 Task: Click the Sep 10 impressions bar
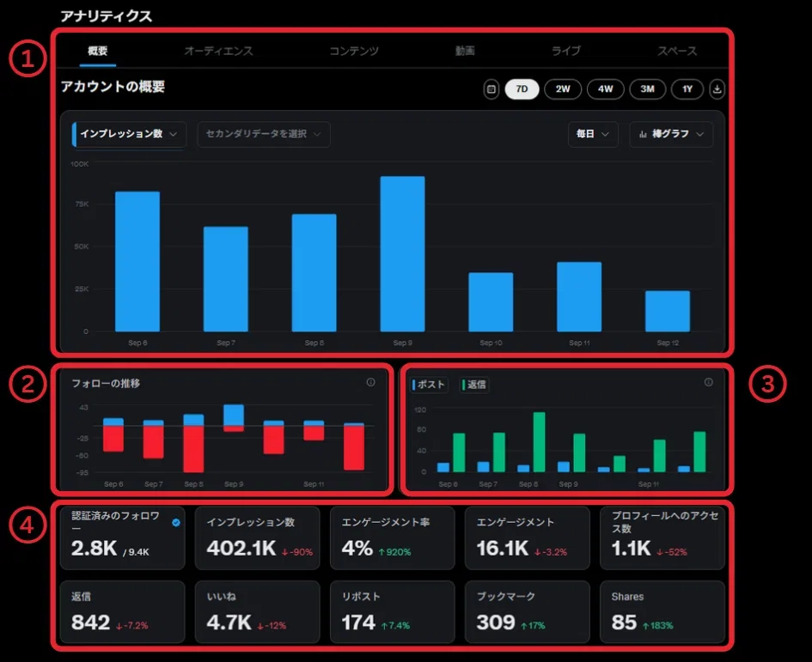[x=491, y=301]
